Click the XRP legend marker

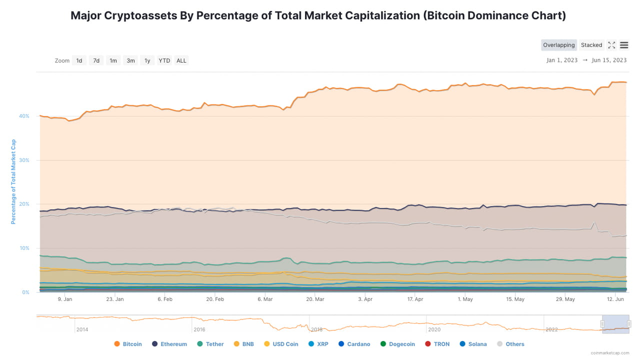point(311,344)
